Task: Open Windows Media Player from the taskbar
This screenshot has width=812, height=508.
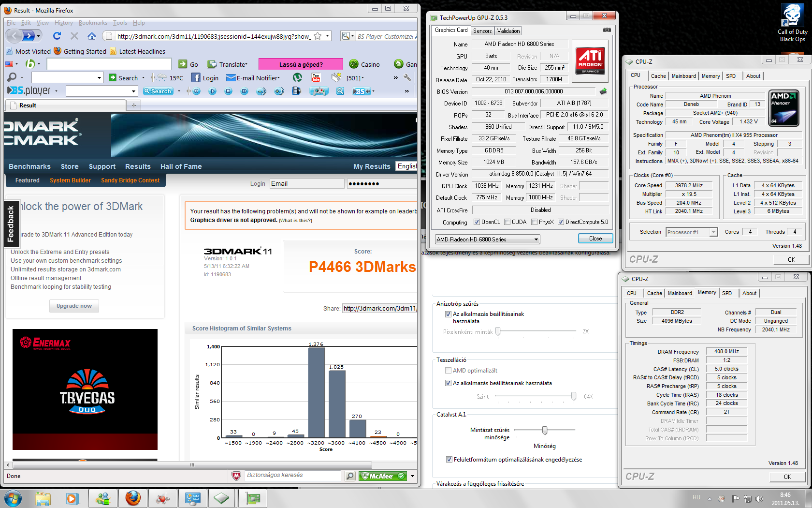Action: click(72, 498)
